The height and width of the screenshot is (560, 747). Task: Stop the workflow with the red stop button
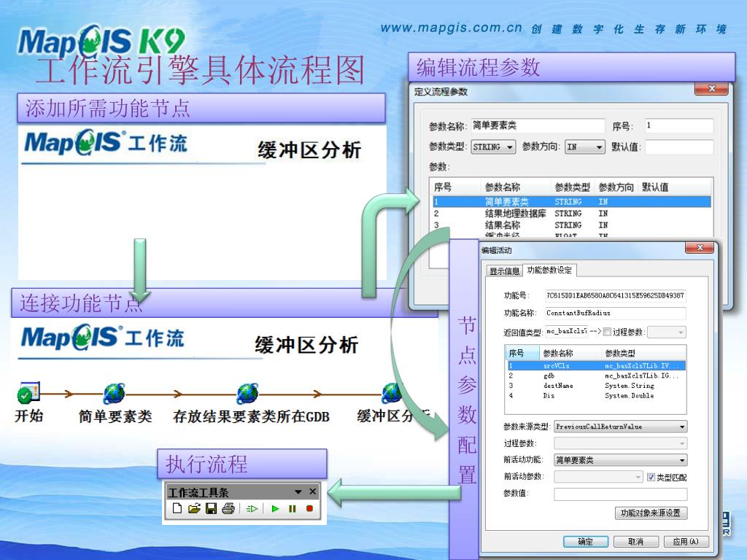(x=309, y=509)
